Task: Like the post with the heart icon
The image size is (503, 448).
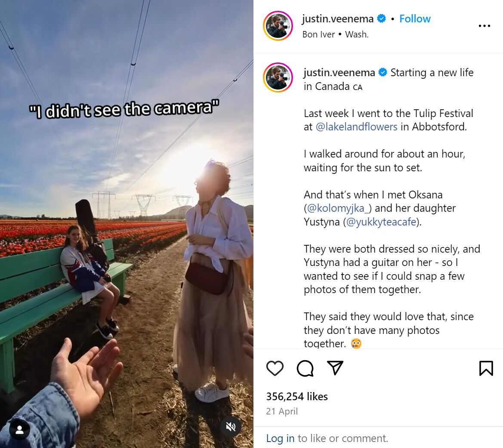Action: click(x=275, y=368)
